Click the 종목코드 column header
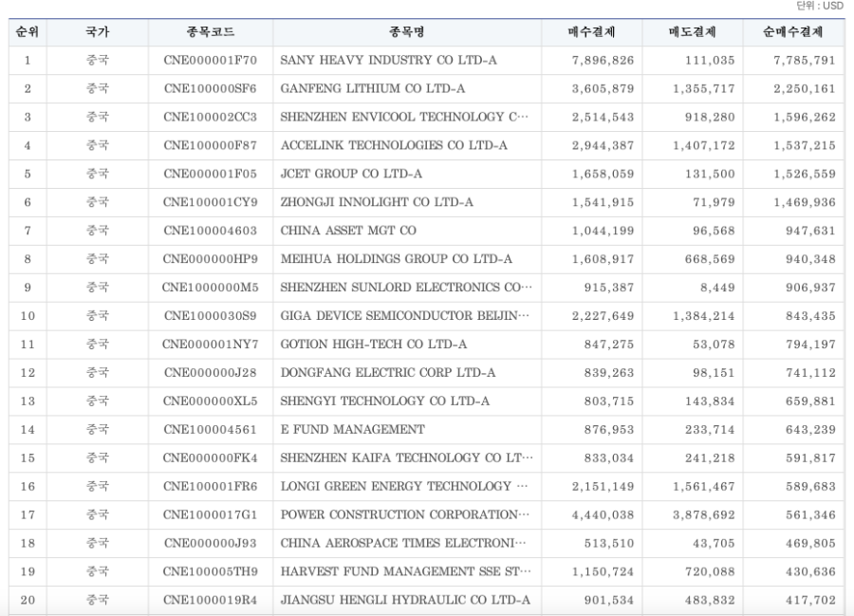Screen dimensions: 854x616 pyautogui.click(x=211, y=32)
